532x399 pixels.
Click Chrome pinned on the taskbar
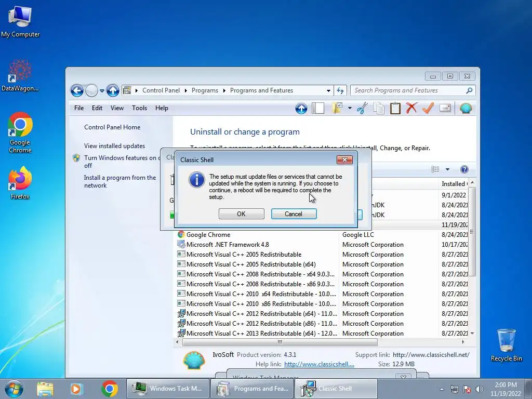click(109, 389)
